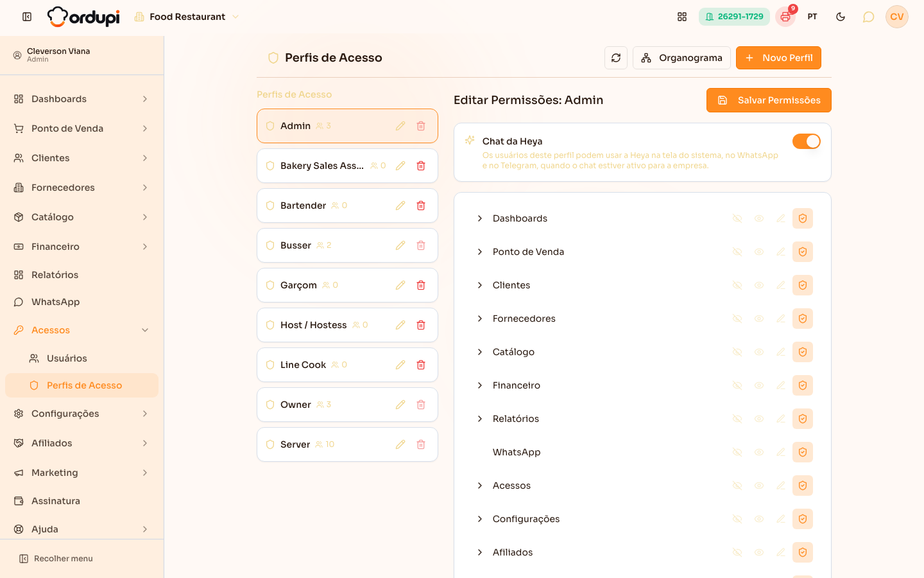
Task: Open the chat bubble icon in the header
Action: click(x=868, y=17)
